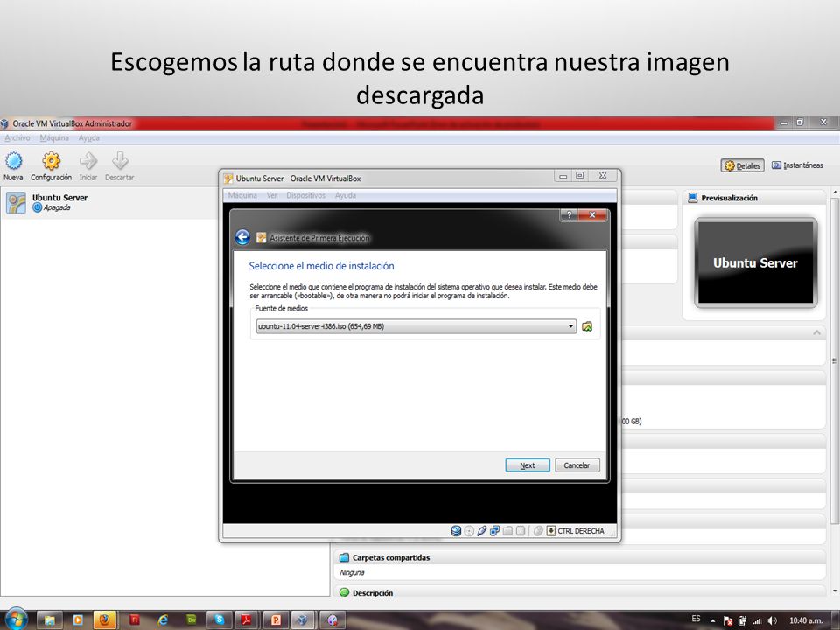Viewport: 840px width, 630px height.
Task: Click the browse virtual optical disk folder icon
Action: click(x=587, y=326)
